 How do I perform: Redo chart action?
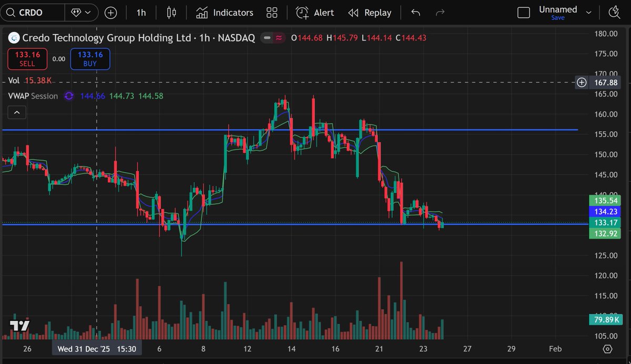click(x=441, y=13)
